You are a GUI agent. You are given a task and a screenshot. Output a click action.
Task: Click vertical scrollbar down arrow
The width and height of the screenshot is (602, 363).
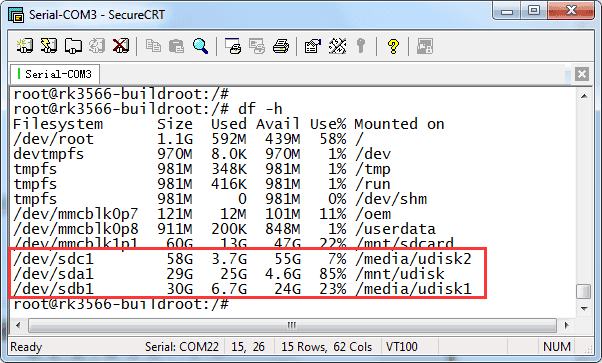click(x=584, y=308)
